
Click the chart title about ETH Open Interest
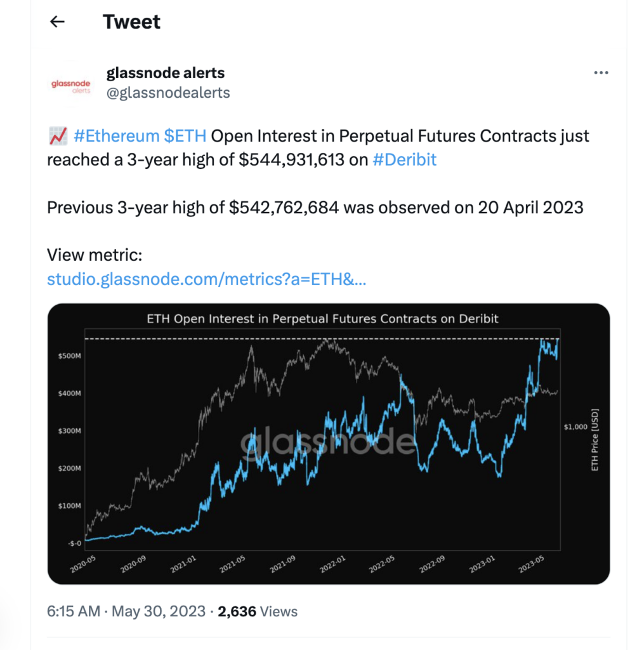pos(322,319)
